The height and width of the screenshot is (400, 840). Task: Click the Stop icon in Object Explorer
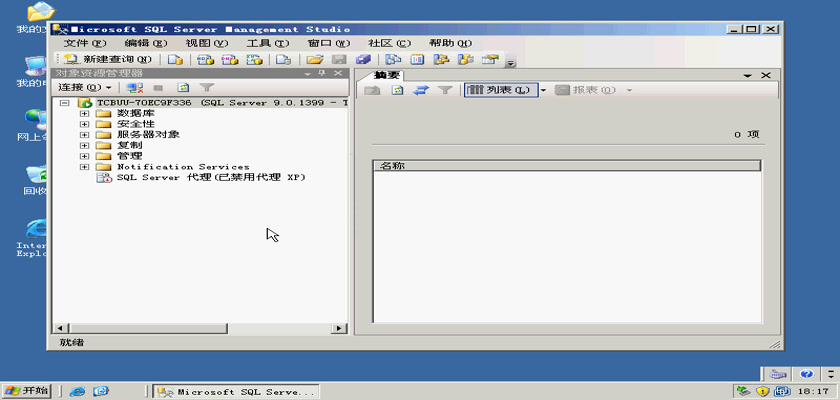pos(159,87)
